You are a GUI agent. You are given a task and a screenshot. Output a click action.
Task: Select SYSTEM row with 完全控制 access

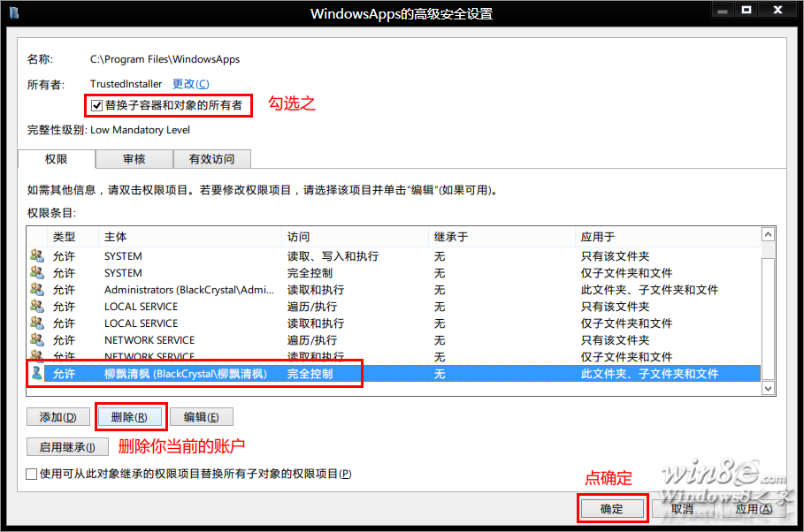coord(394,273)
